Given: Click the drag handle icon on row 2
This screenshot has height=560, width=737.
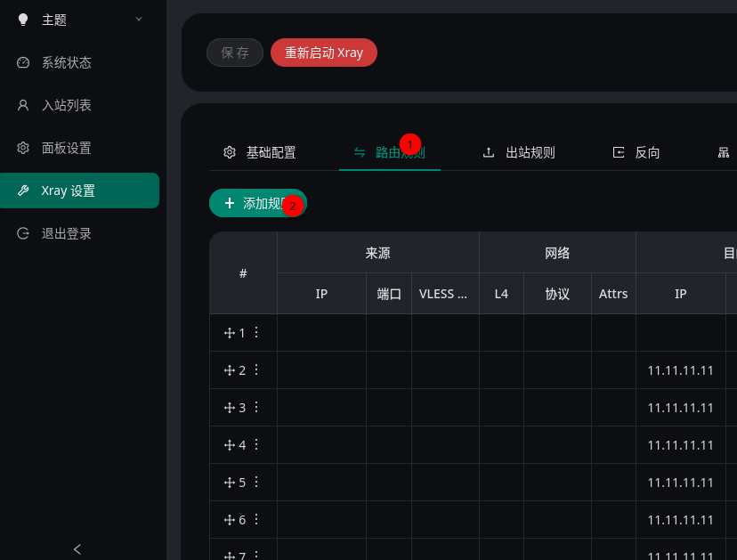Looking at the screenshot, I should (229, 370).
